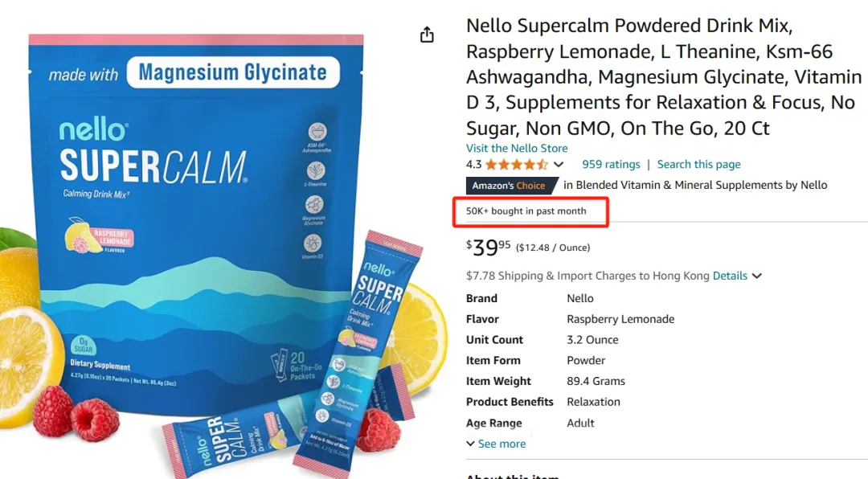This screenshot has height=479, width=868.
Task: Click the Search this page link
Action: pos(698,164)
